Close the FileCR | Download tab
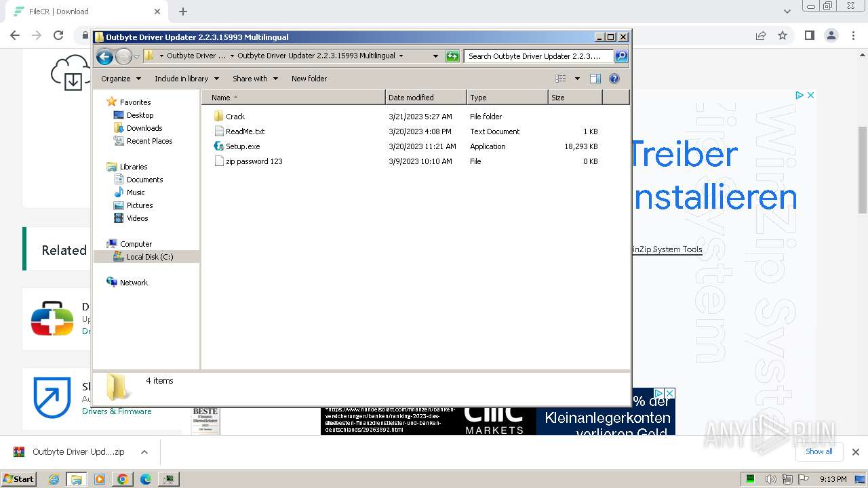The image size is (868, 488). (x=157, y=12)
